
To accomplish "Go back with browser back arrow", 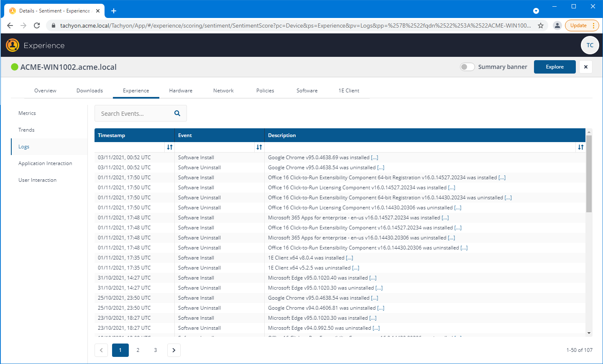I will (x=10, y=25).
